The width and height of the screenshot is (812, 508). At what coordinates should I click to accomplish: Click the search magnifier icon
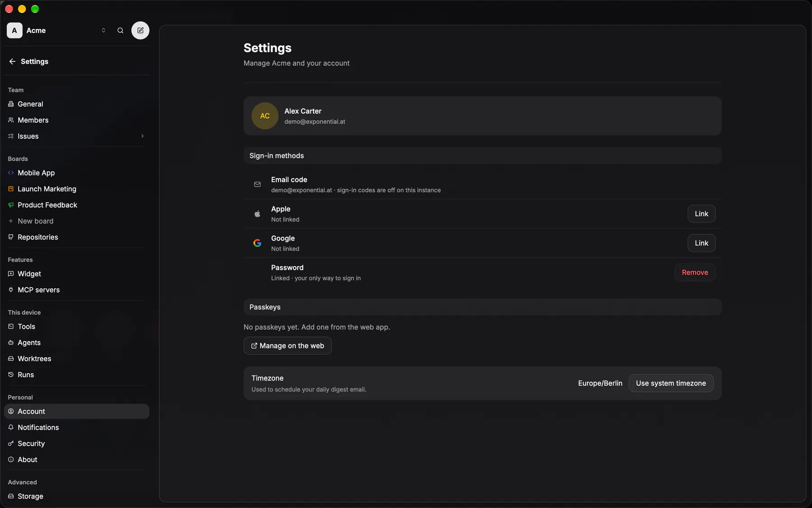coord(120,31)
